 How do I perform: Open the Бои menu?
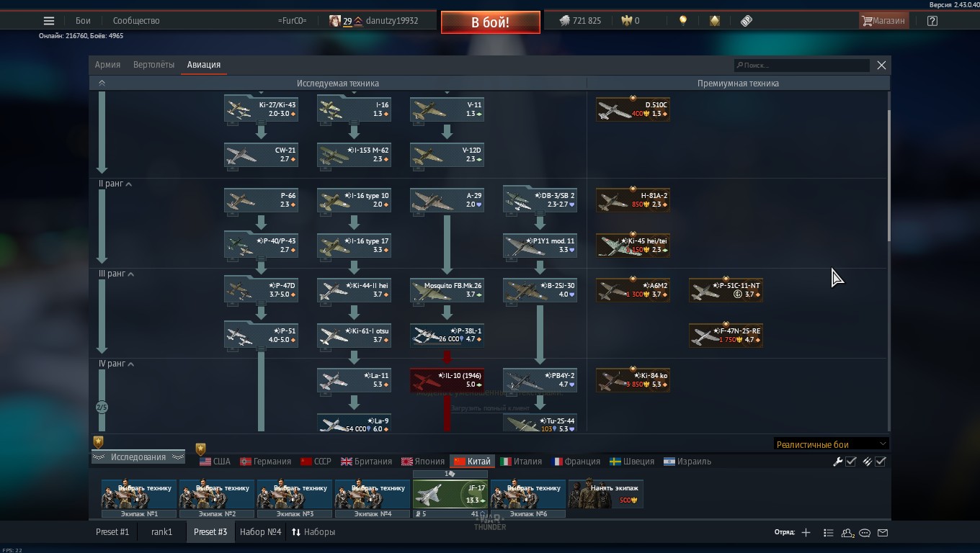pyautogui.click(x=83, y=21)
